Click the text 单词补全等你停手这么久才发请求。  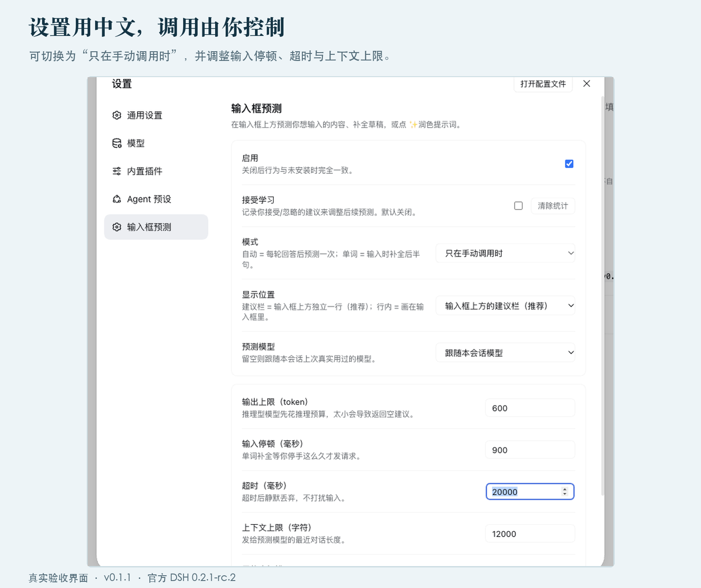302,456
